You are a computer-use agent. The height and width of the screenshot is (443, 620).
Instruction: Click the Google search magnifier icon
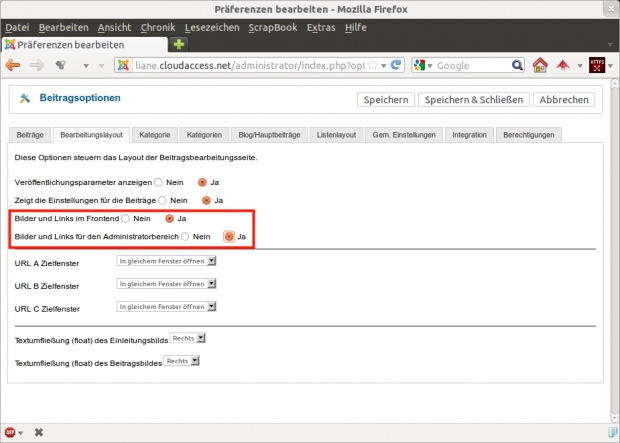tap(517, 65)
